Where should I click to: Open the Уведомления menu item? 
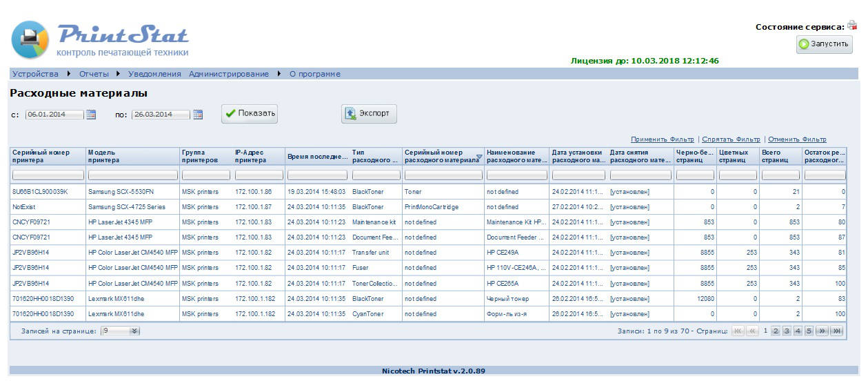click(154, 74)
